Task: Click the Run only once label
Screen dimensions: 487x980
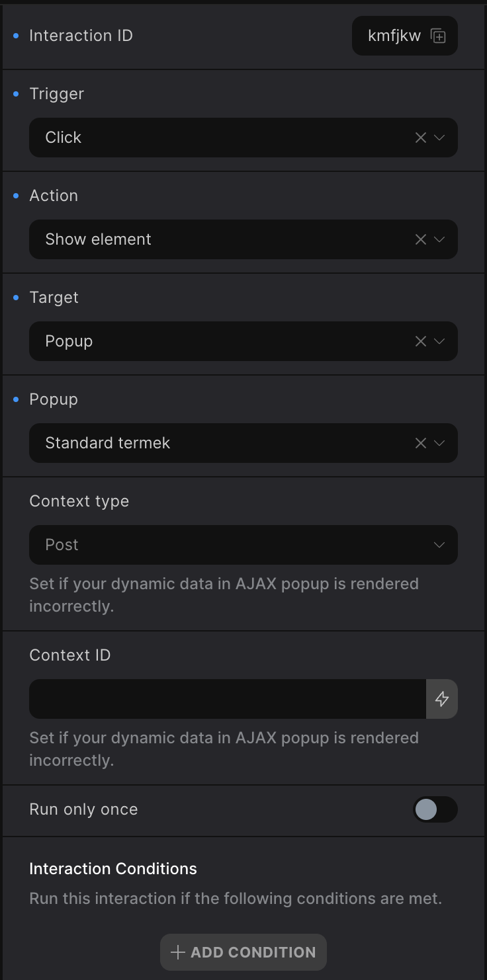Action: click(x=83, y=809)
